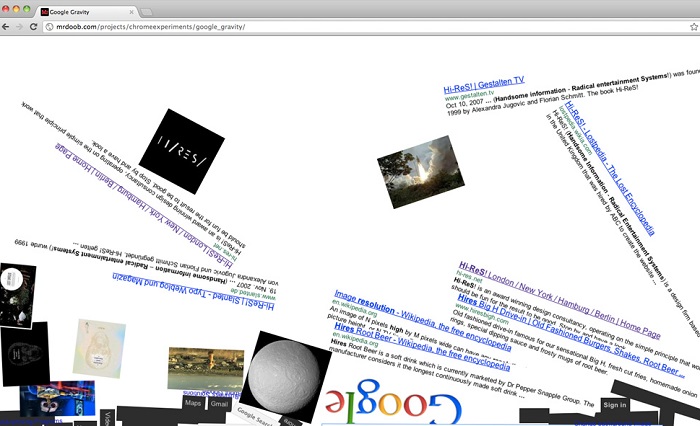Click the grey moon image thumbnail
The width and height of the screenshot is (700, 426).
pos(288,376)
